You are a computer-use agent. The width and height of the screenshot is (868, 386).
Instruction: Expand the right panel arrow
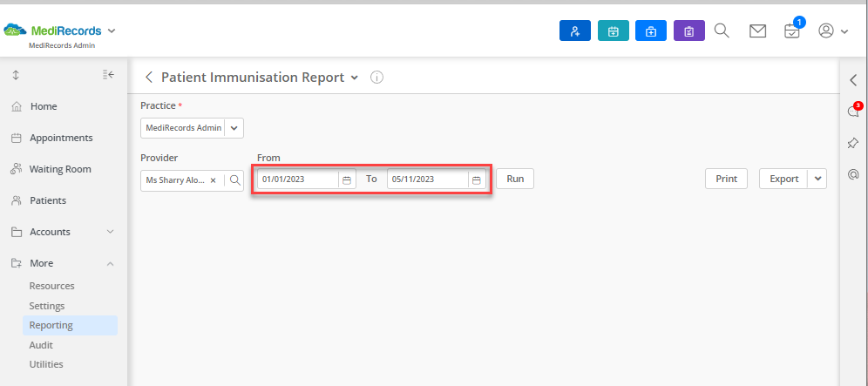(x=853, y=80)
